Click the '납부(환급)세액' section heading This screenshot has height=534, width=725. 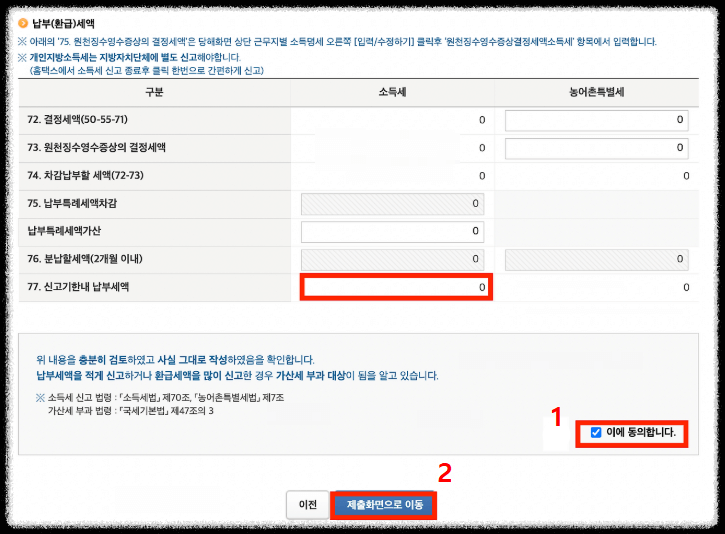click(63, 23)
